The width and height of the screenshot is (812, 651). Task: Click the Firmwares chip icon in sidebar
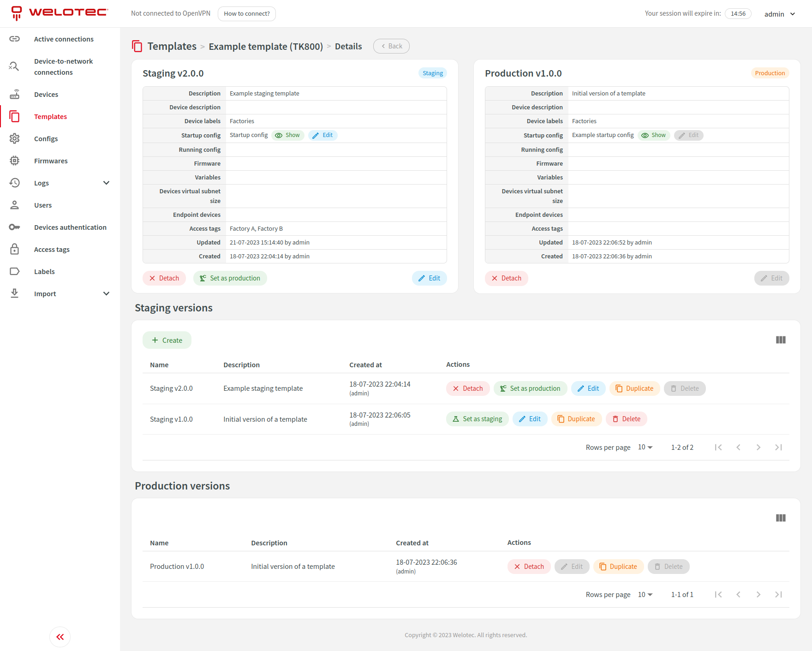tap(15, 161)
